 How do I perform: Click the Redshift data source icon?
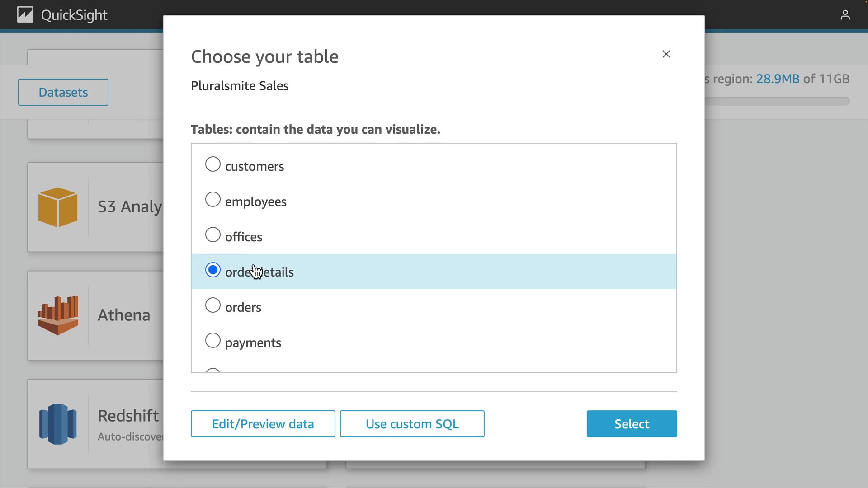click(x=58, y=424)
